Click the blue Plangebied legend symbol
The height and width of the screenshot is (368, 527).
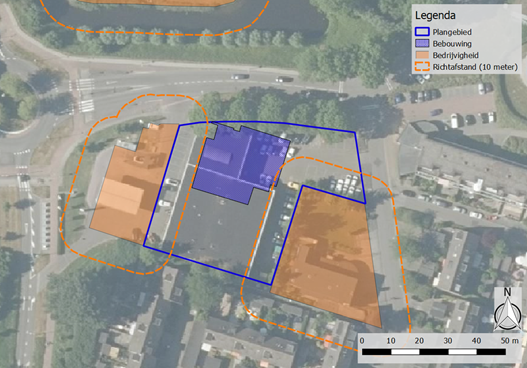click(x=422, y=32)
